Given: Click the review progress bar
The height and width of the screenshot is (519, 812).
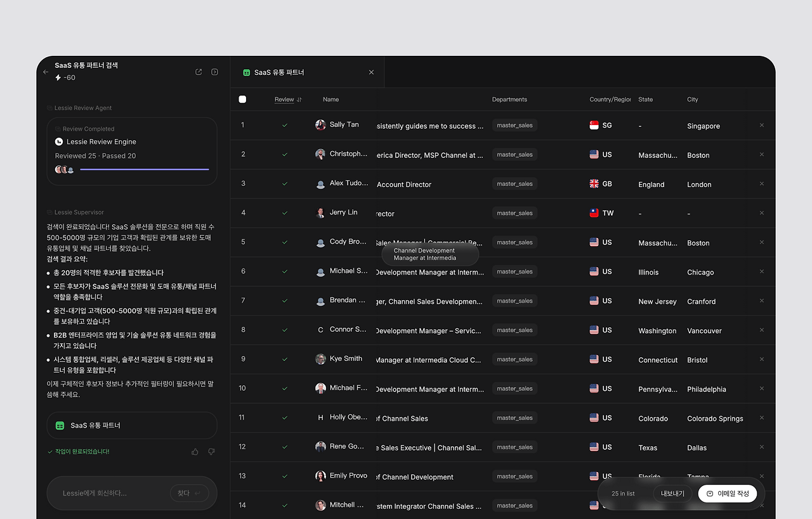Looking at the screenshot, I should [145, 169].
